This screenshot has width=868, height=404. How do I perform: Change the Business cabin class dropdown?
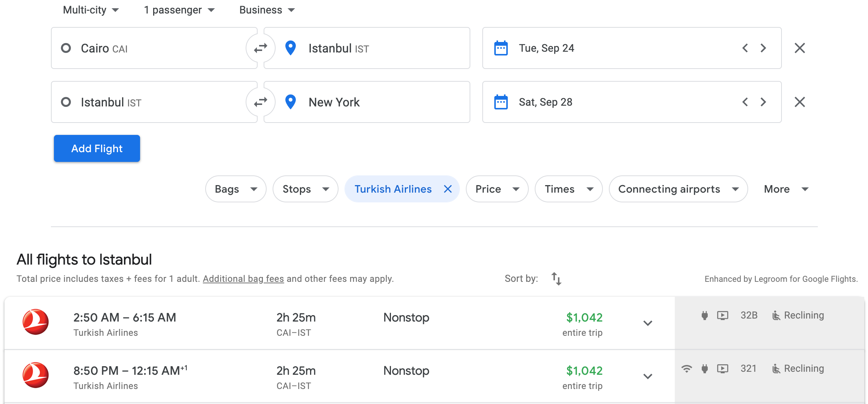(267, 10)
